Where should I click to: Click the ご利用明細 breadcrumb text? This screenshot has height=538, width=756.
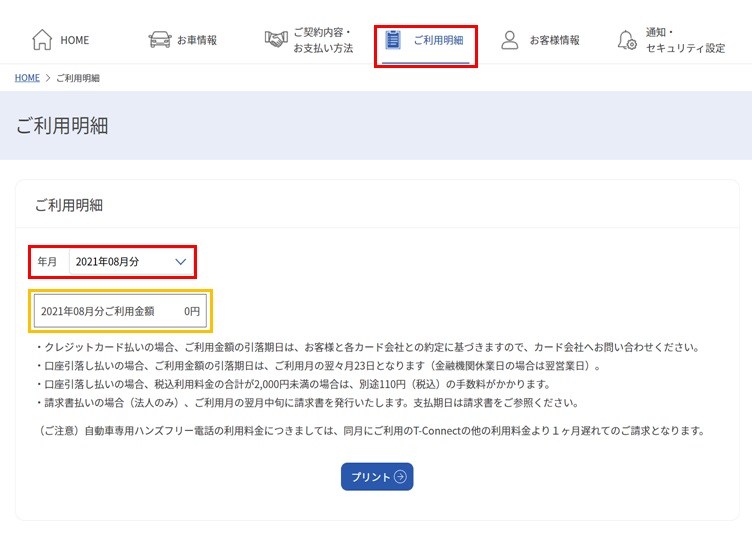coord(78,78)
